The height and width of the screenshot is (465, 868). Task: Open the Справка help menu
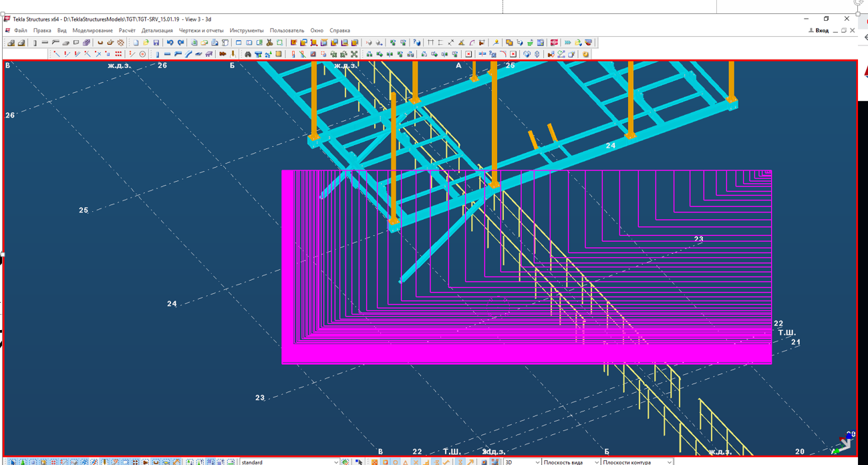(339, 31)
